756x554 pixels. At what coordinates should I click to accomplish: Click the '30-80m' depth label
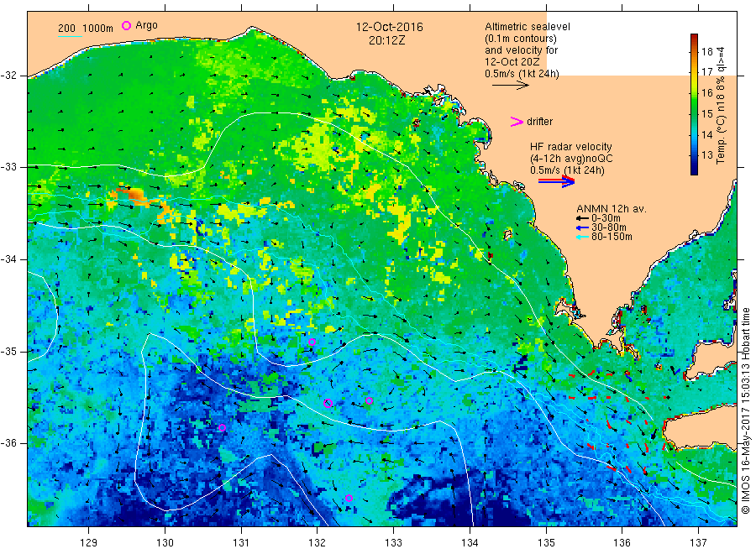[x=608, y=227]
